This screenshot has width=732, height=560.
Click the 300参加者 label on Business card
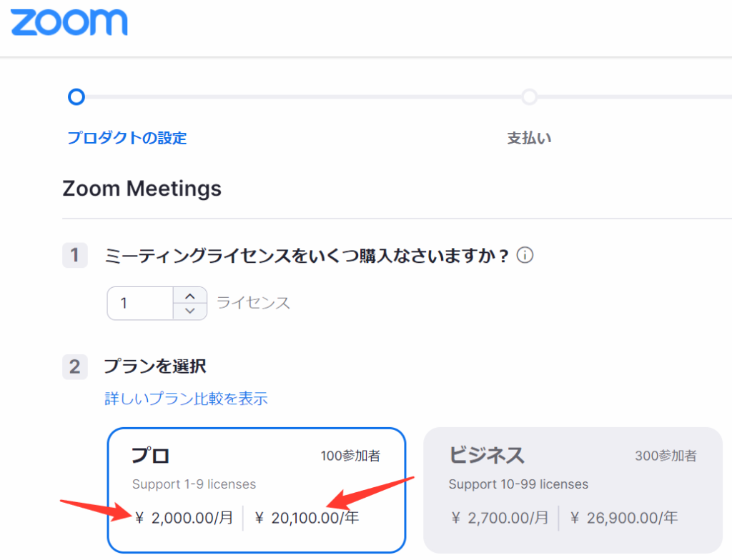coord(666,456)
